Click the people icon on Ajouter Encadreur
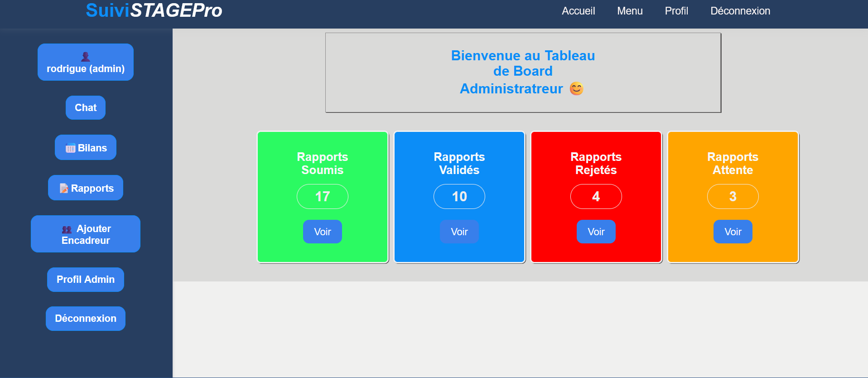The width and height of the screenshot is (868, 378). [67, 229]
